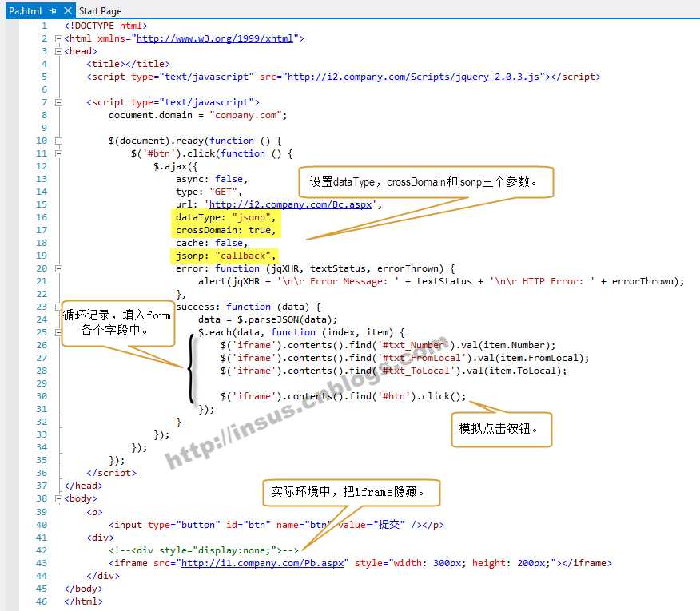
Task: Click the crossDomain: true line
Action: pyautogui.click(x=225, y=230)
